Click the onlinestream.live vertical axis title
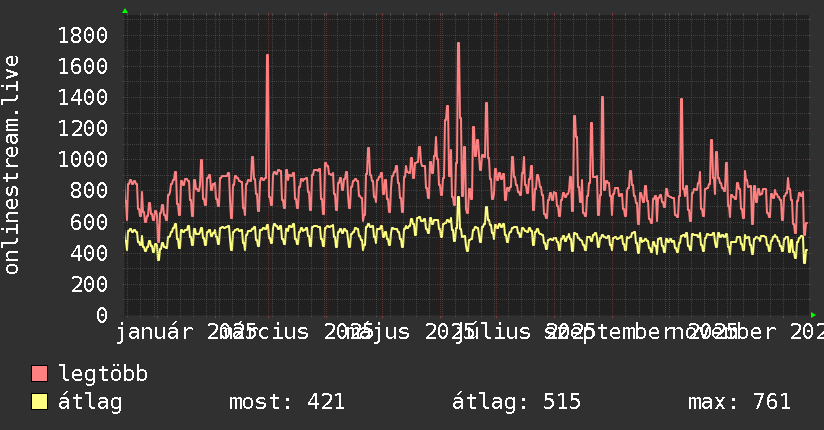Image resolution: width=824 pixels, height=430 pixels. tap(12, 165)
